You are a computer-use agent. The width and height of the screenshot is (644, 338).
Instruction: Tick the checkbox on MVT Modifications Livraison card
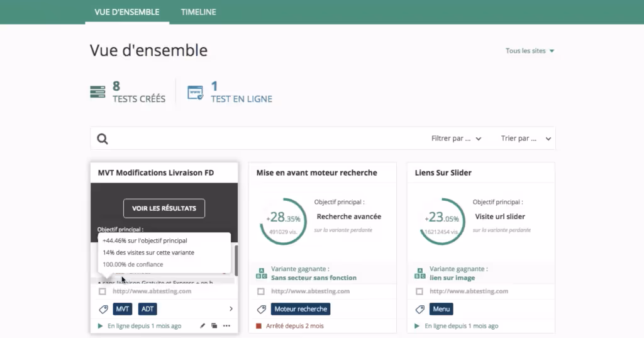(103, 291)
